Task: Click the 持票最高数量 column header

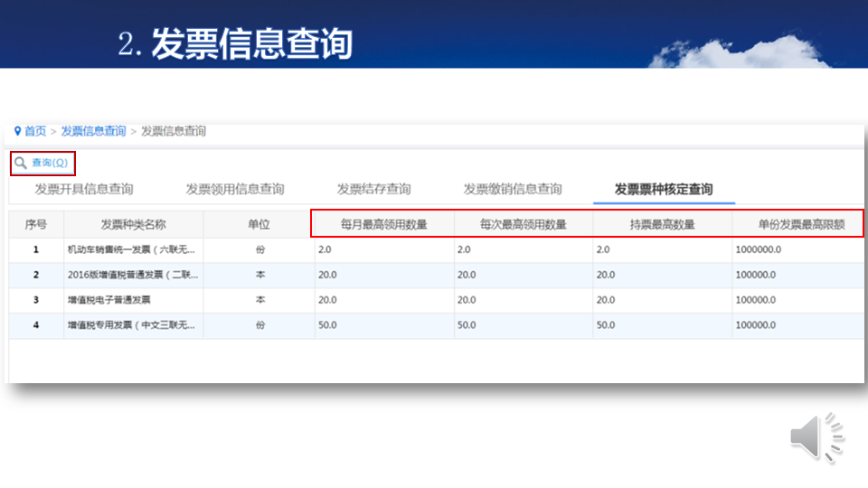Action: tap(662, 225)
